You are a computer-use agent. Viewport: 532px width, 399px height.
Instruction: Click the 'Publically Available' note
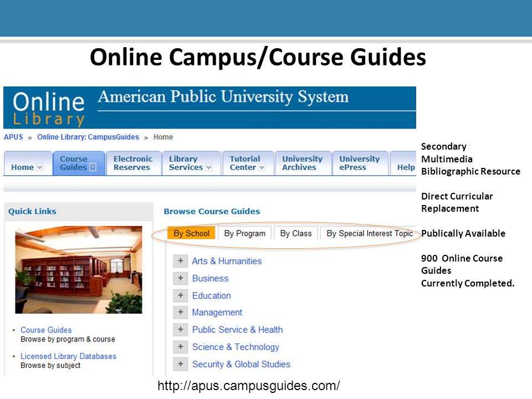coord(463,233)
